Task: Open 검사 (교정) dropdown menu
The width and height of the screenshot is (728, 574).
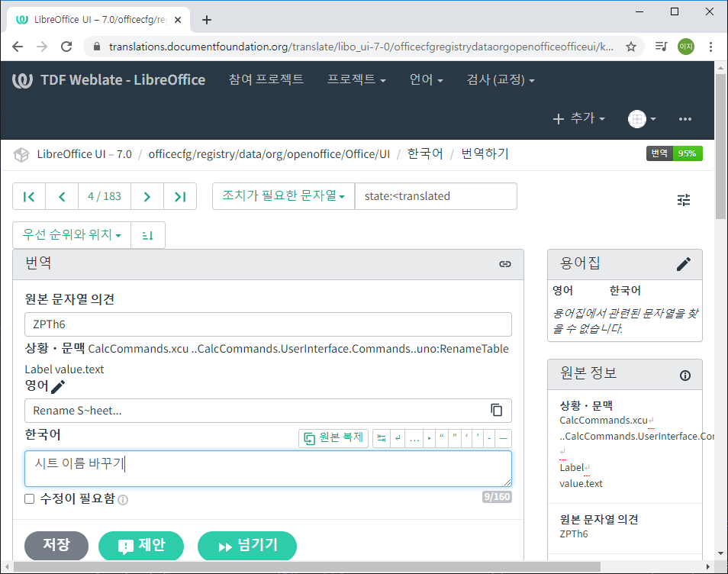Action: tap(501, 79)
